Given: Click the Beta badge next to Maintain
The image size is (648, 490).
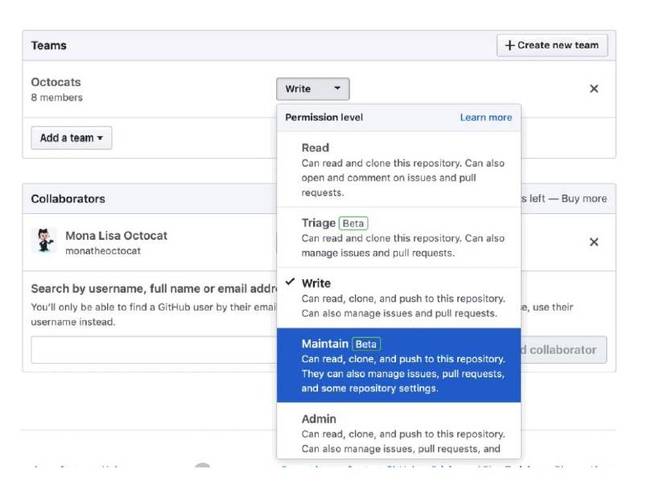Looking at the screenshot, I should pyautogui.click(x=366, y=344).
